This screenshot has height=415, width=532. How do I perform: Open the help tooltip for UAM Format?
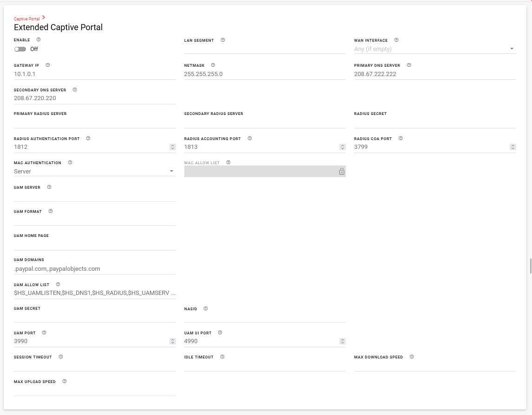(x=51, y=211)
